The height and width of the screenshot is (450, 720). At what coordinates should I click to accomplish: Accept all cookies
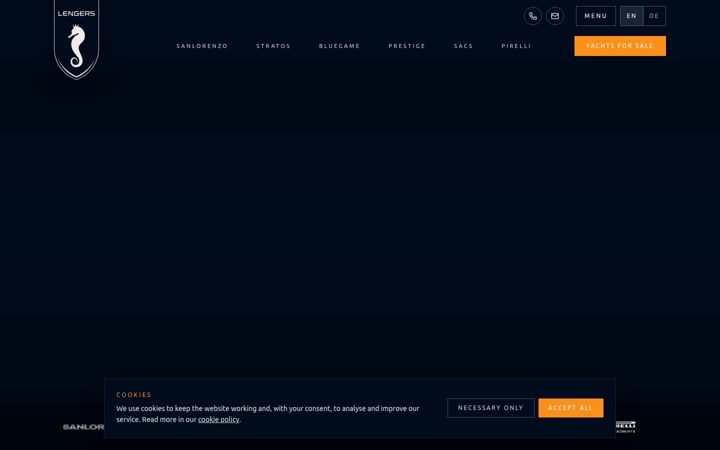coord(571,408)
